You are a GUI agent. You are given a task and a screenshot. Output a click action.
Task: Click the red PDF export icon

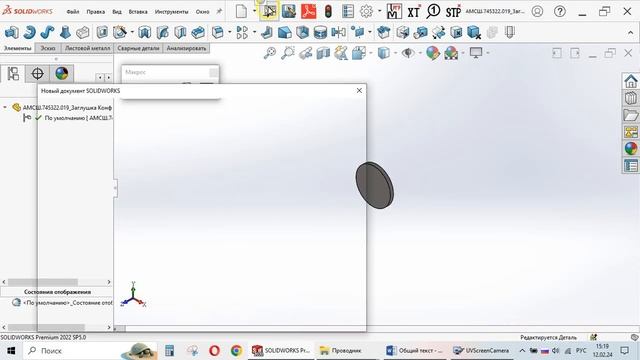pyautogui.click(x=308, y=11)
